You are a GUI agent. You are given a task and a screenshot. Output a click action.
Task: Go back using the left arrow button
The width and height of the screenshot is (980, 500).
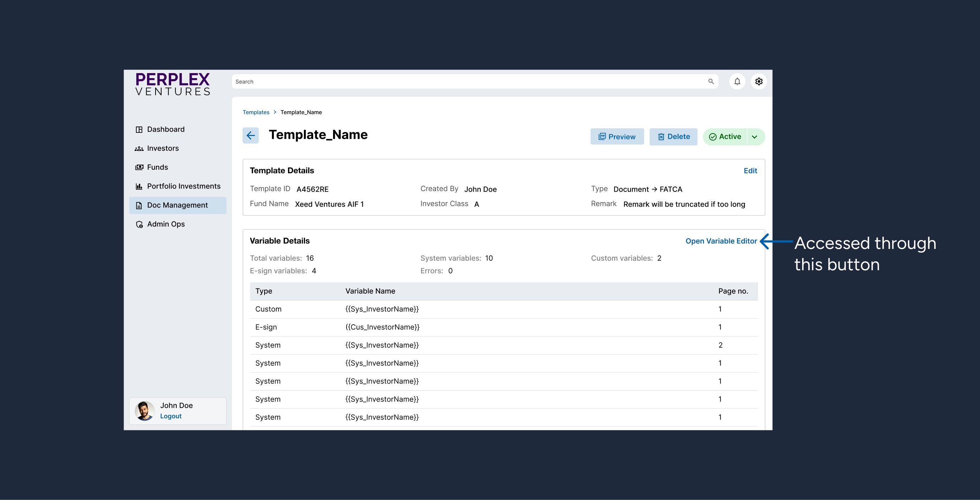pos(250,135)
